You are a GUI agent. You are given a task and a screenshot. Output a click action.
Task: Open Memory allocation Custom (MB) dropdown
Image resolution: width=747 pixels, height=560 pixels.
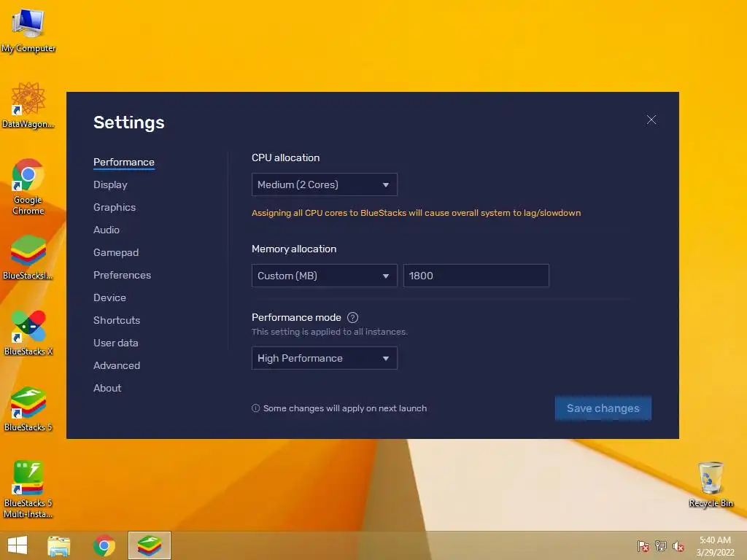tap(325, 276)
